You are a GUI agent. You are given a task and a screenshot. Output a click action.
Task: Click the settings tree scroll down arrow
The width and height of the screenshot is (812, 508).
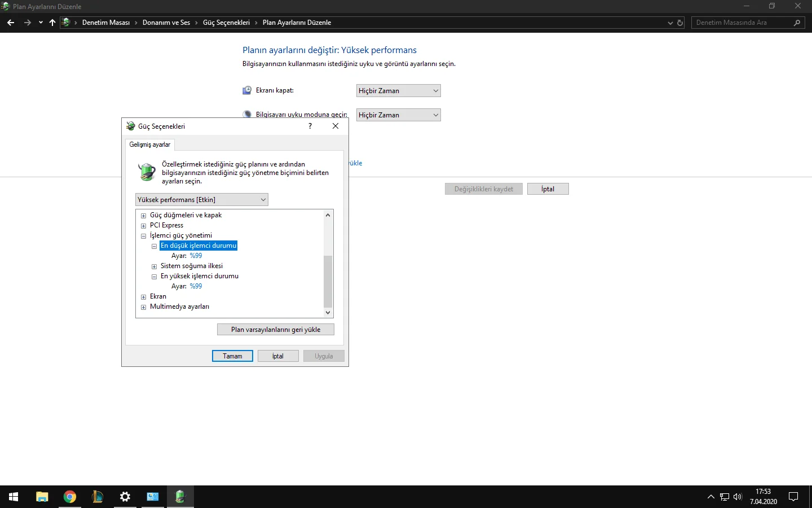tap(328, 313)
